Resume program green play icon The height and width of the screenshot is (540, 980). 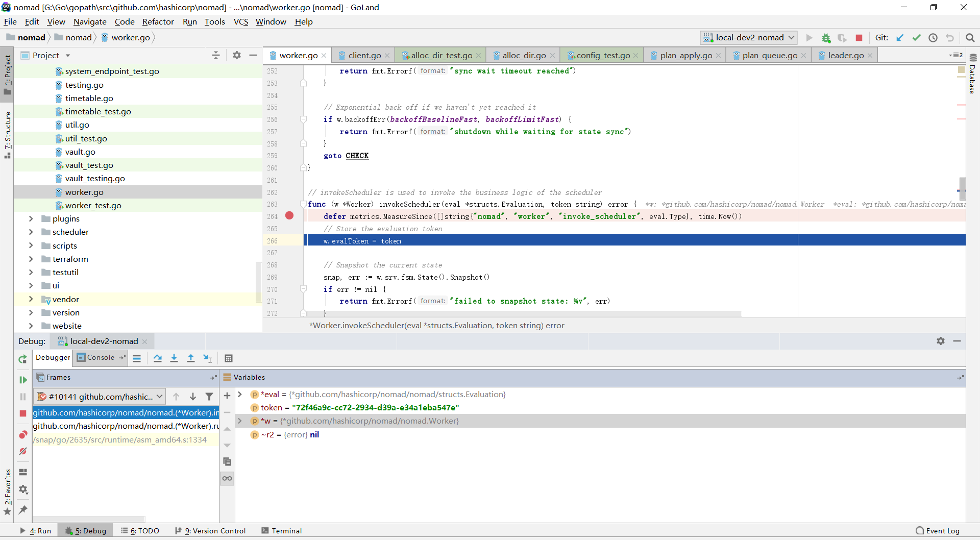tap(23, 380)
